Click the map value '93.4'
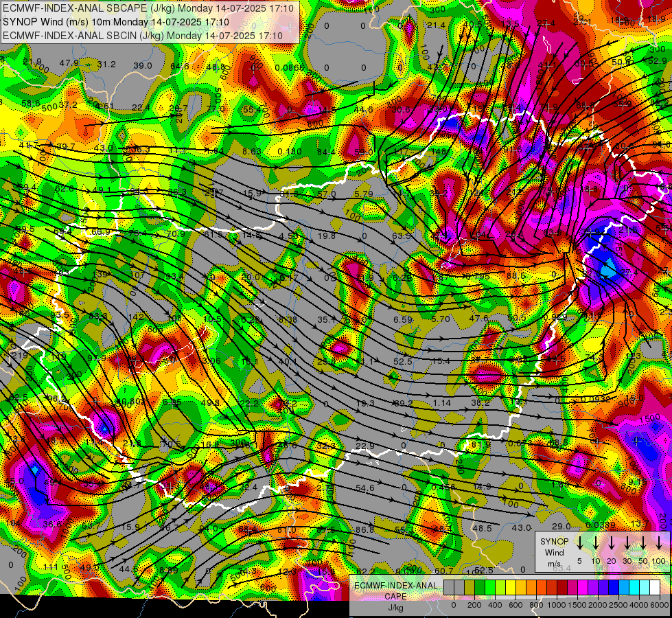 pyautogui.click(x=174, y=276)
